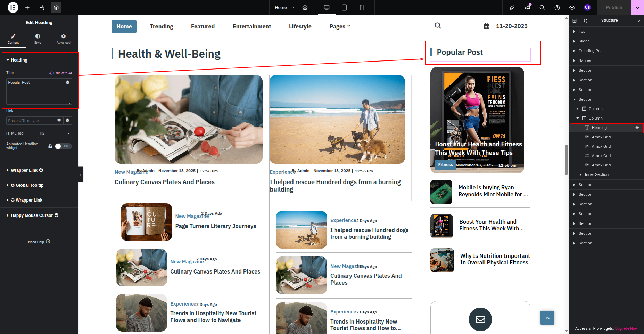This screenshot has width=644, height=334.
Task: Click the Elementor logo menu icon
Action: tap(13, 7)
